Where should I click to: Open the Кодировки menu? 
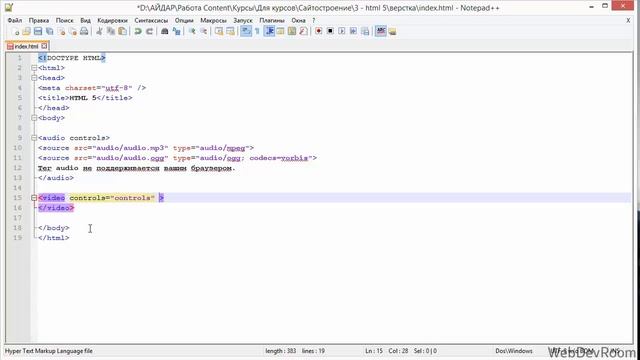point(112,20)
